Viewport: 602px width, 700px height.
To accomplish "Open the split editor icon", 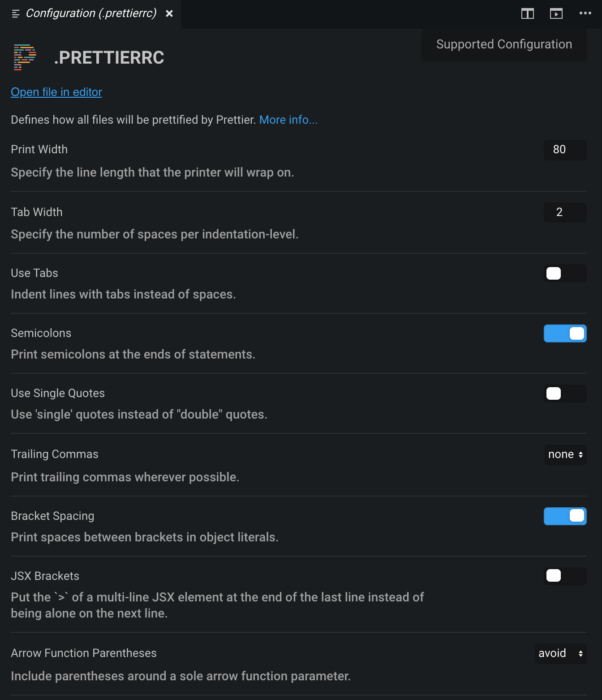I will [x=528, y=13].
